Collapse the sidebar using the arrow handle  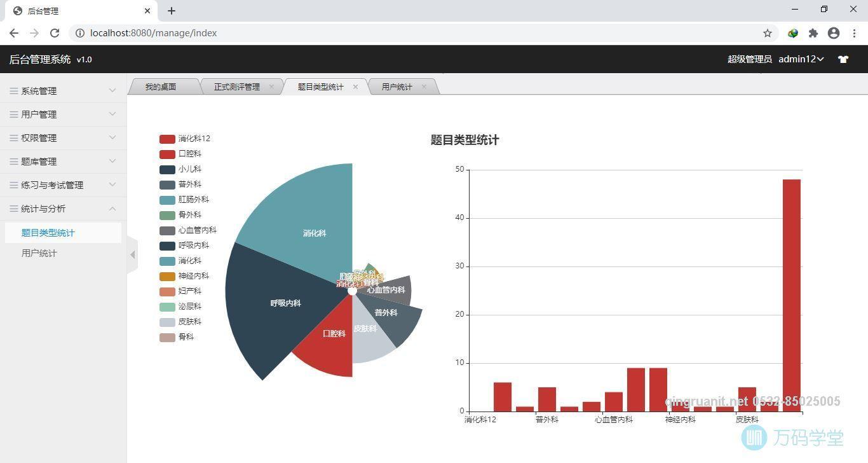133,254
